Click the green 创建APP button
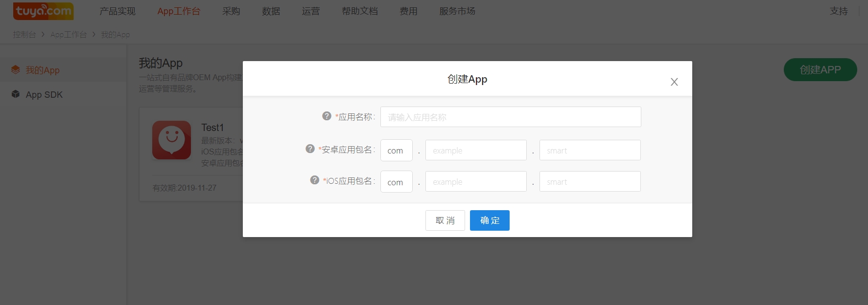The width and height of the screenshot is (868, 305). pyautogui.click(x=820, y=70)
